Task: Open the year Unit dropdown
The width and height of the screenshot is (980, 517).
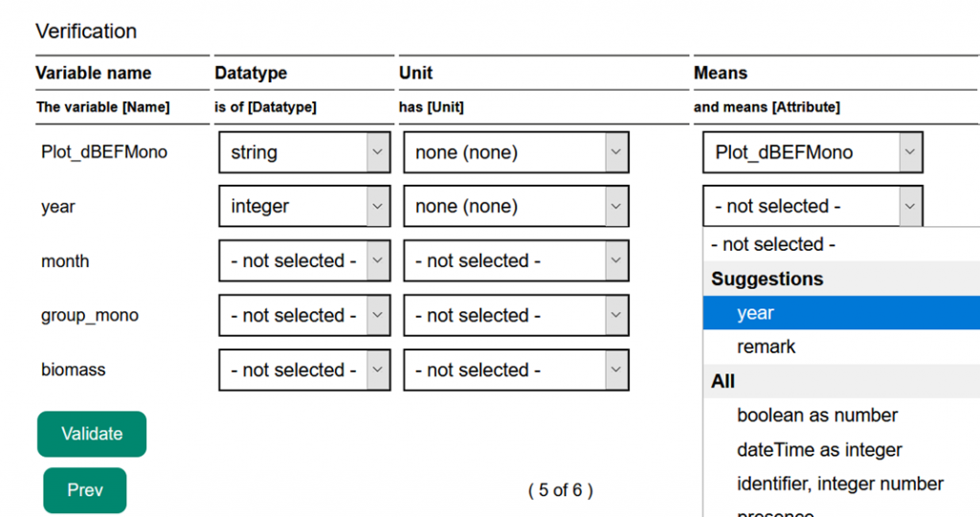Action: pyautogui.click(x=516, y=206)
